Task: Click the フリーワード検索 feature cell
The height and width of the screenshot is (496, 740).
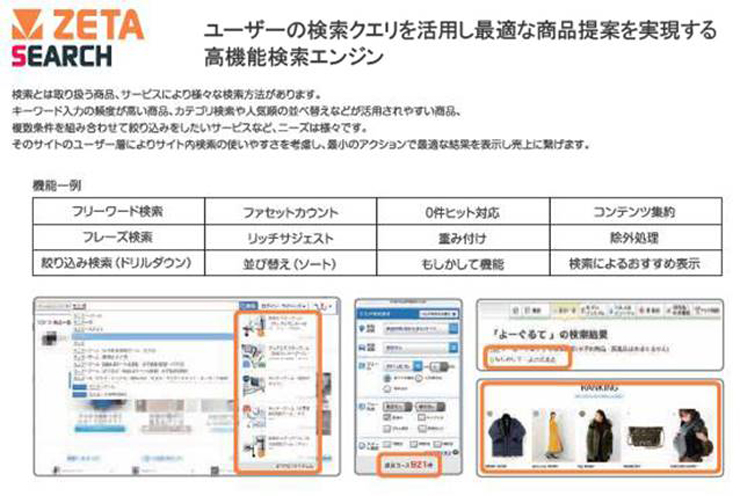Action: (118, 213)
